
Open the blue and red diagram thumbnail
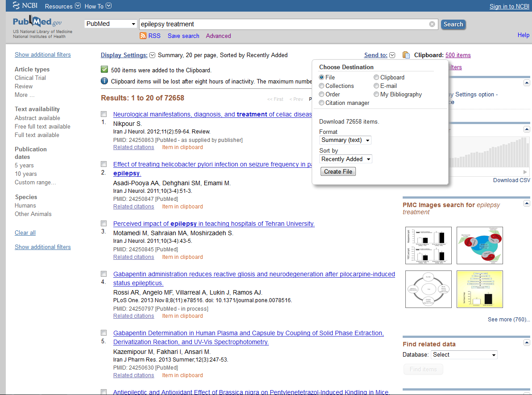480,245
